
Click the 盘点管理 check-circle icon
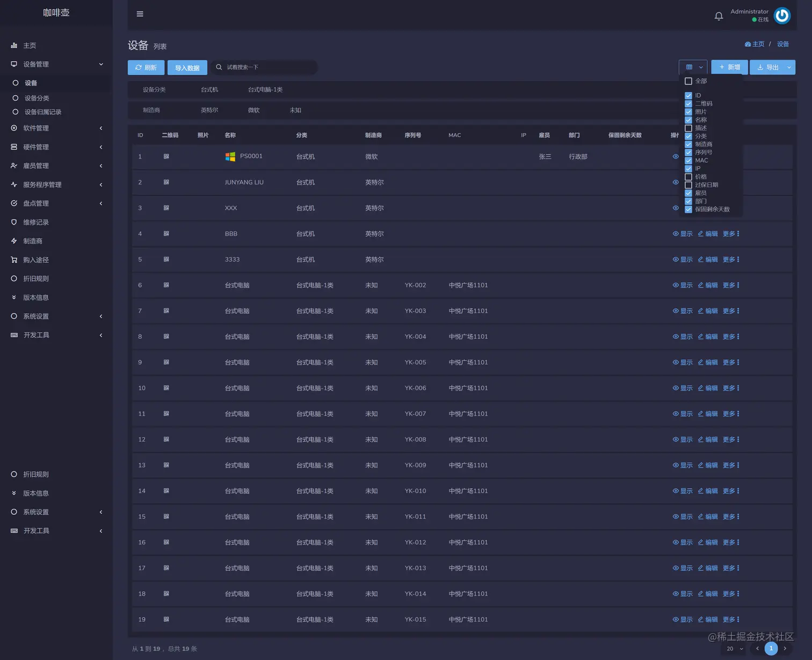click(x=14, y=204)
